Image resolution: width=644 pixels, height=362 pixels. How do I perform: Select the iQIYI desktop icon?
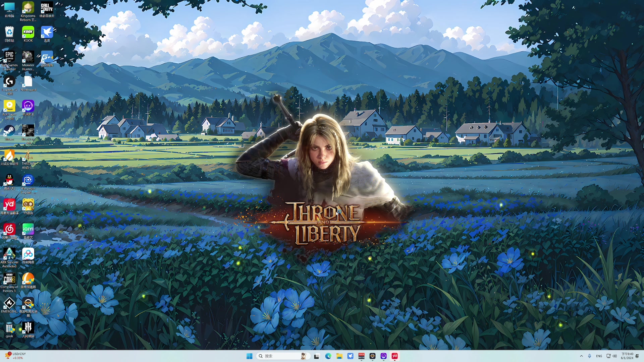[28, 230]
